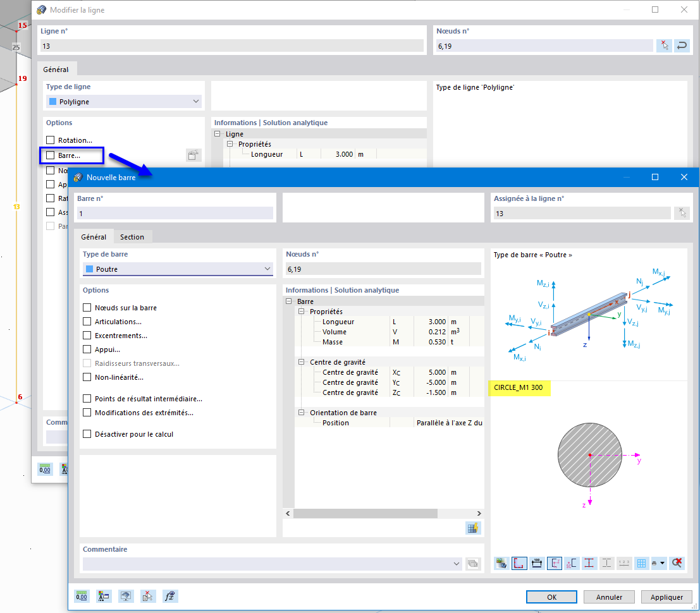700x613 pixels.
Task: Expand the Commentaire dropdown arrow
Action: pos(457,564)
